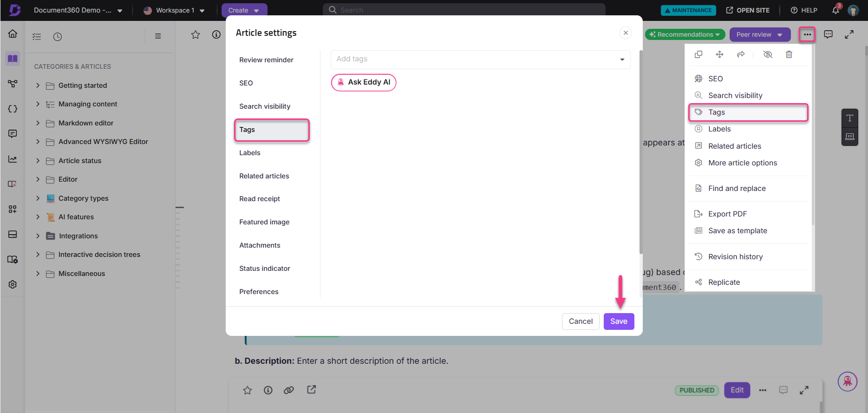Open the Drive storage icon in sidebar

pyautogui.click(x=13, y=234)
